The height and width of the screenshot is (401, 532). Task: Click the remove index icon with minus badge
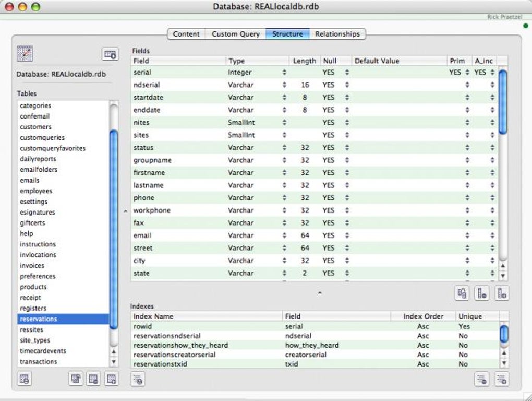[482, 379]
